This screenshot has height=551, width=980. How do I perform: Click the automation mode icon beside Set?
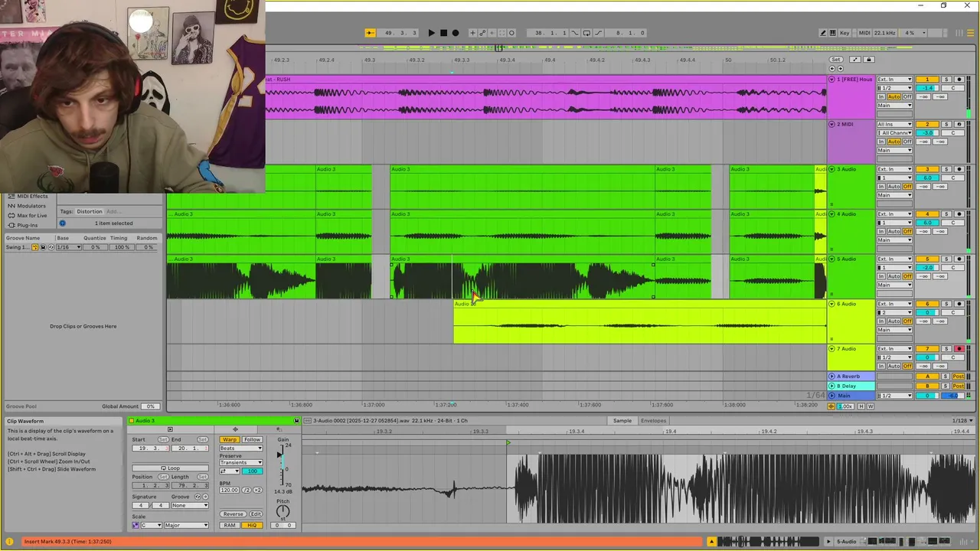click(x=855, y=60)
